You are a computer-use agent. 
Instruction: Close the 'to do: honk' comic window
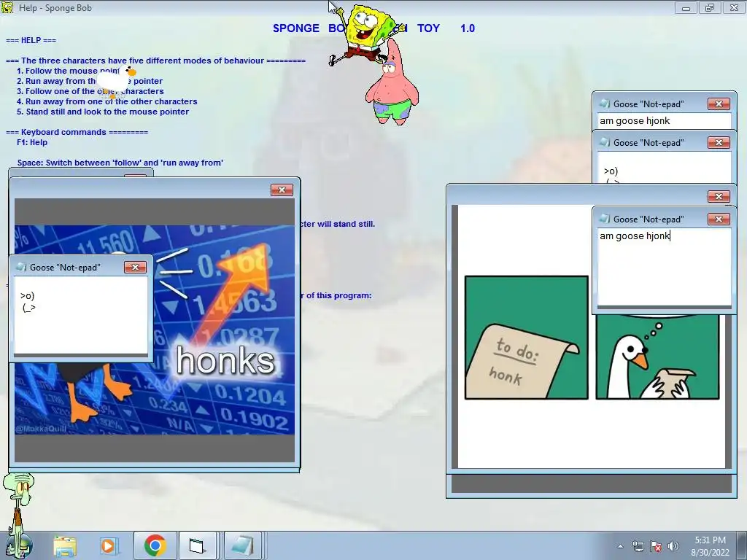[719, 197]
